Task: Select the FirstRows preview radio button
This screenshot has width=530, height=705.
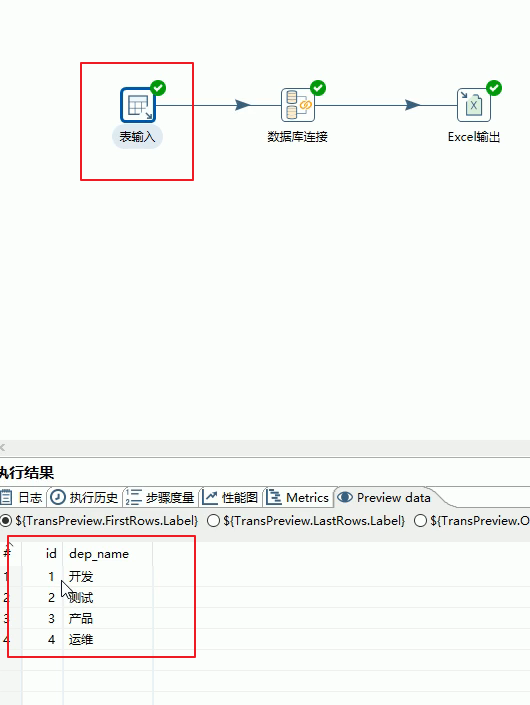Action: tap(5, 521)
